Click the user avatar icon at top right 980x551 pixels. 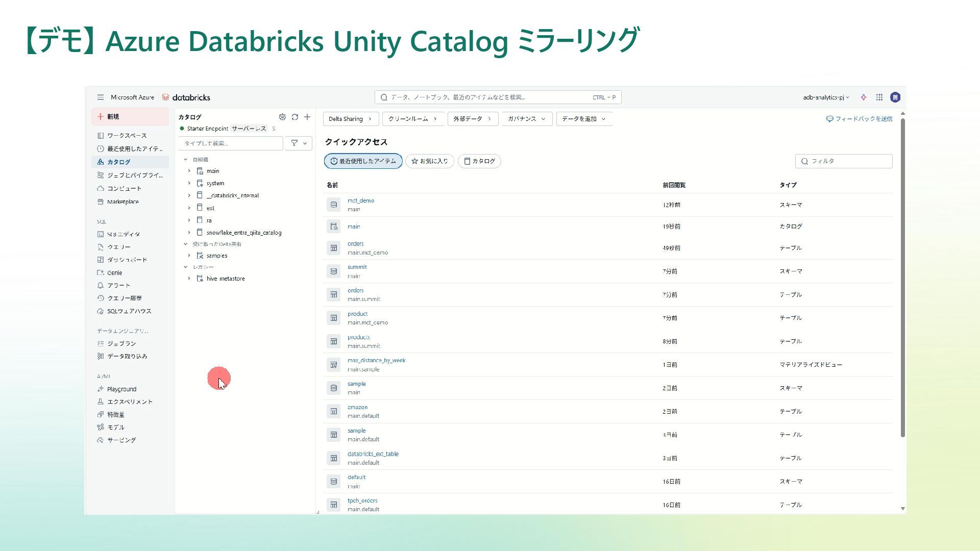[x=895, y=97]
